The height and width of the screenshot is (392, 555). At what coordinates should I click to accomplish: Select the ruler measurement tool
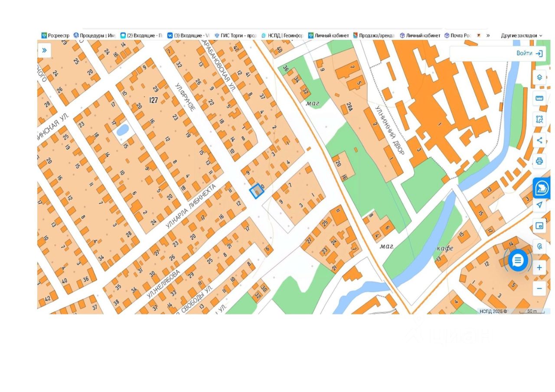(x=539, y=98)
